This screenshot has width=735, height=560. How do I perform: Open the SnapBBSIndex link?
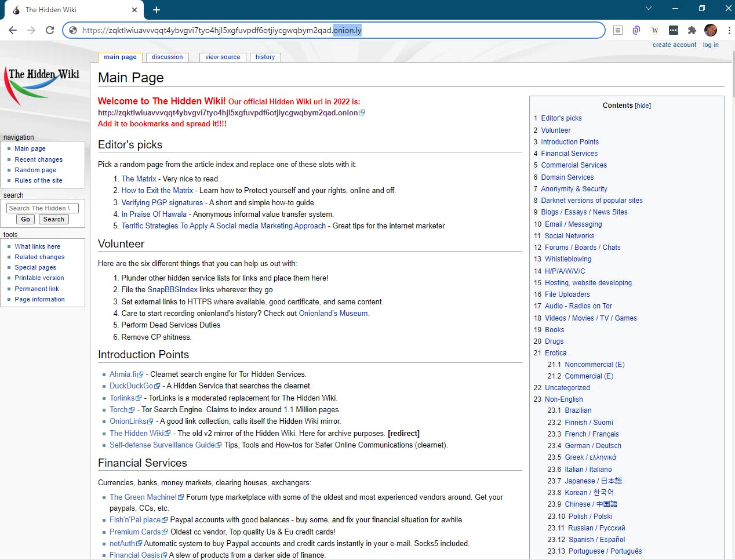tap(173, 289)
